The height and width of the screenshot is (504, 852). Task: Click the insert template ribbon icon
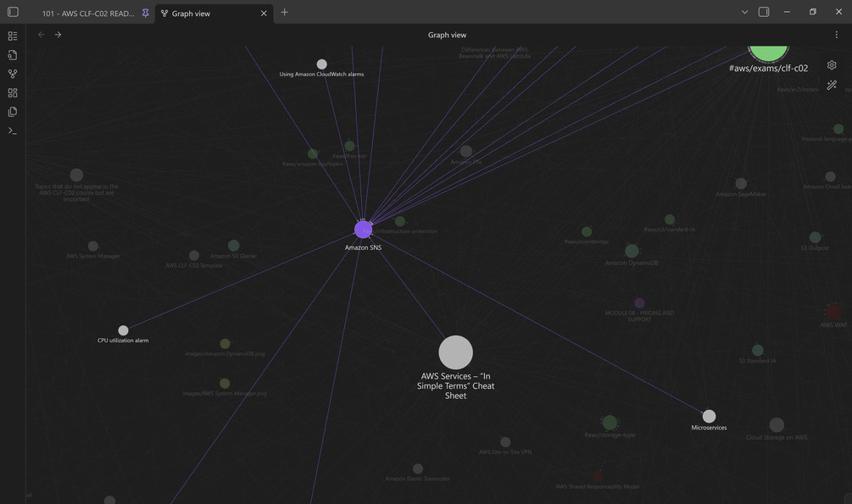[13, 112]
